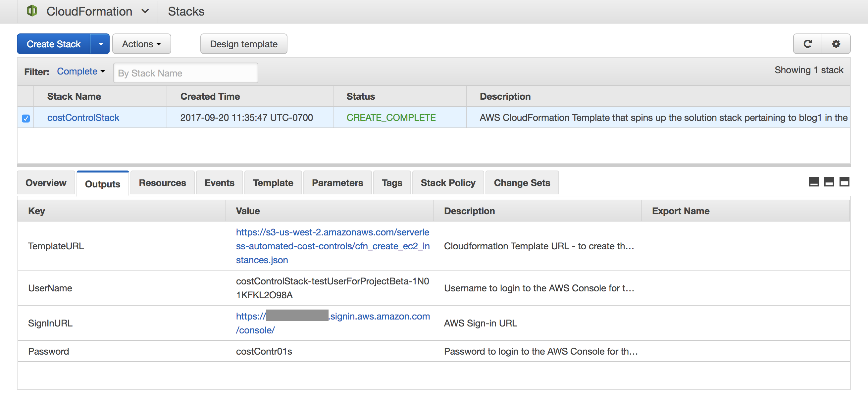
Task: Maximize detail pane with rightmost layout icon
Action: (844, 182)
